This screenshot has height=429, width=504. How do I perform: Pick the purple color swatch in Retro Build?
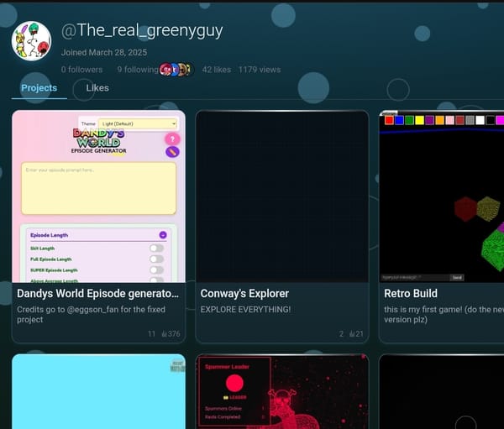tap(430, 120)
